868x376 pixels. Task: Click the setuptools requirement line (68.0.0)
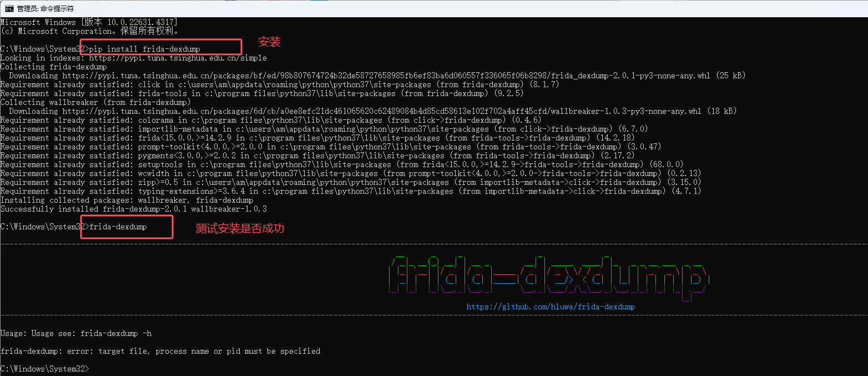[x=342, y=164]
